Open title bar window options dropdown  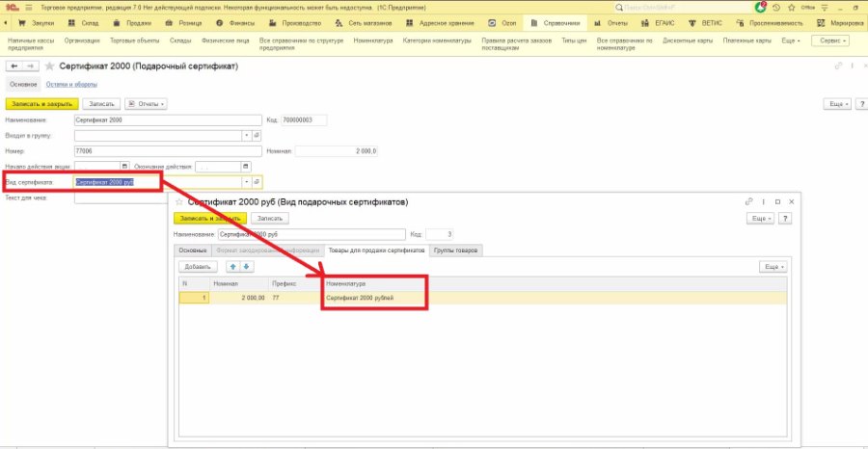[x=826, y=8]
